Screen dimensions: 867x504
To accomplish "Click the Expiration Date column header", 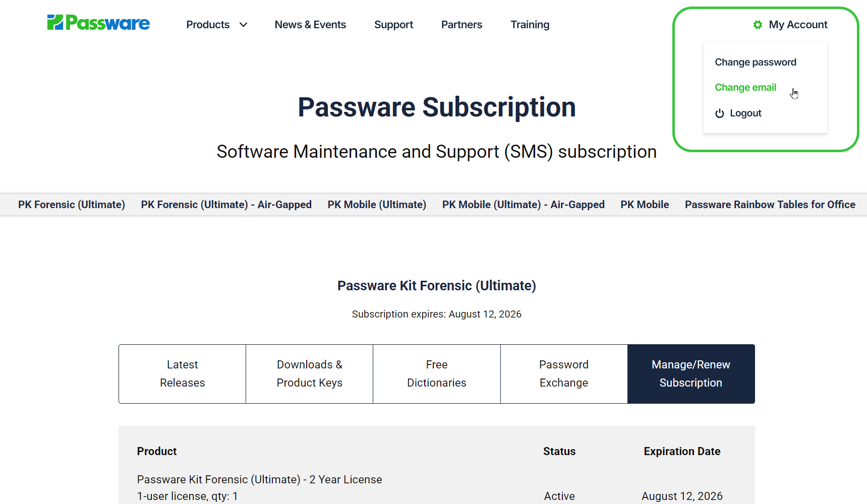I will point(682,451).
